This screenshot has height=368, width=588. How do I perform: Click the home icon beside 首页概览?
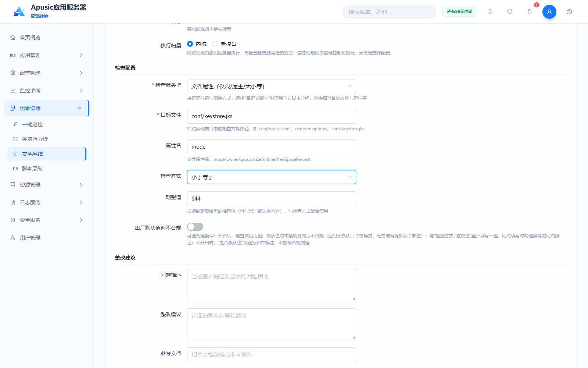[13, 38]
